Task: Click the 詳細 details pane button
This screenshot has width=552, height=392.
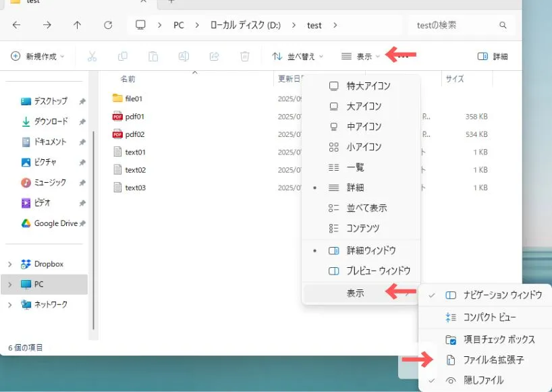Action: coord(493,57)
